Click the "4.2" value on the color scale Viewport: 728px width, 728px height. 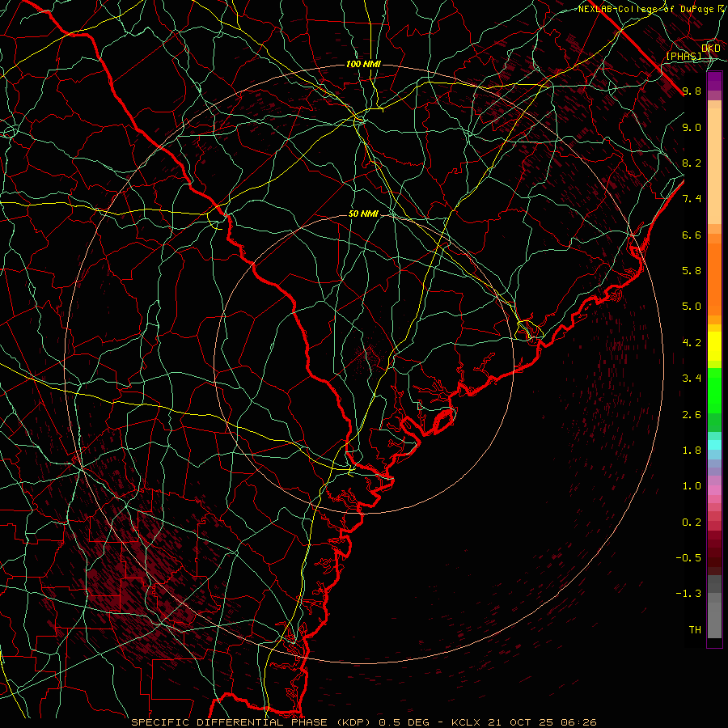pyautogui.click(x=692, y=343)
